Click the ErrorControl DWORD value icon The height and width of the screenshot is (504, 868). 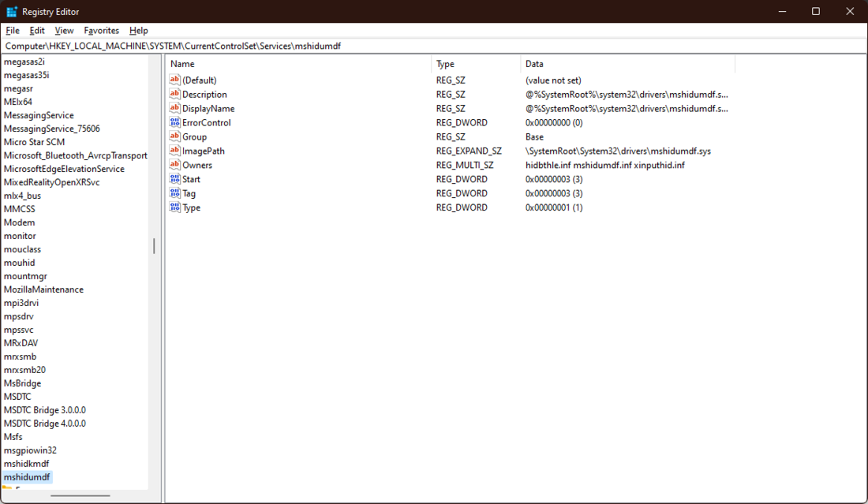point(175,123)
